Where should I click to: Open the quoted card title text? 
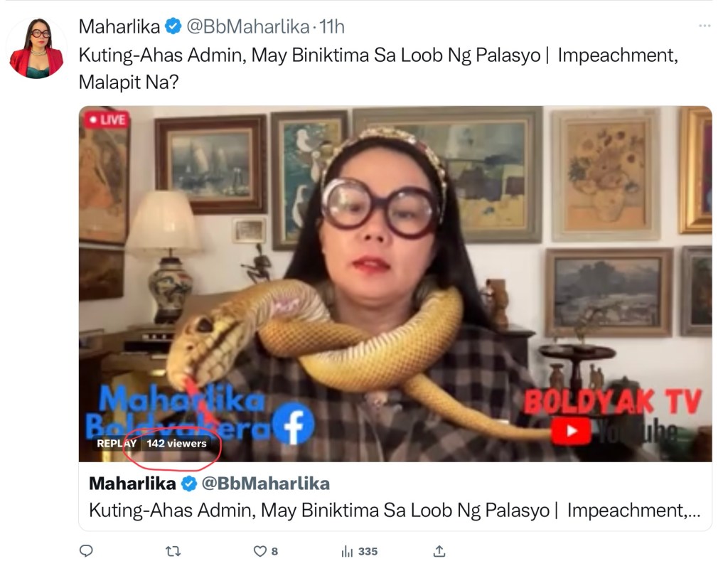pyautogui.click(x=394, y=510)
